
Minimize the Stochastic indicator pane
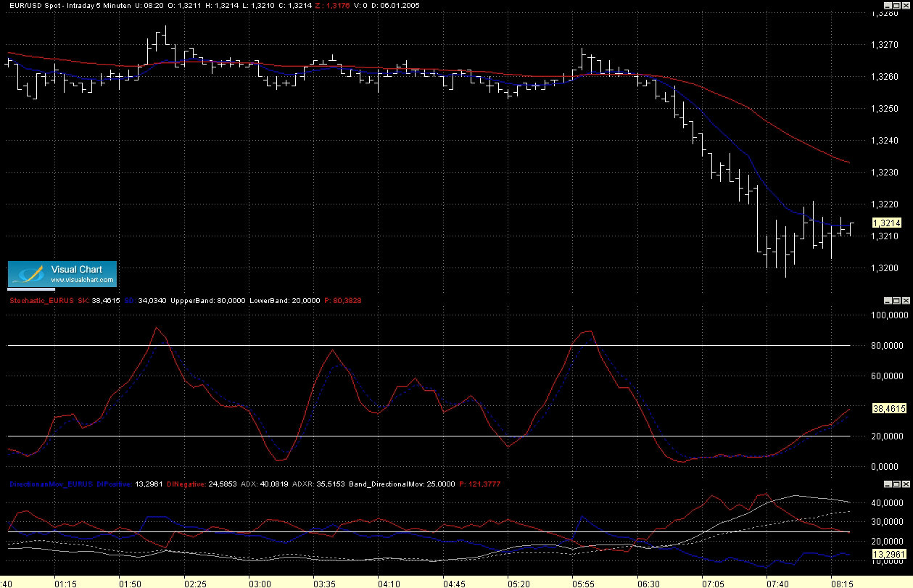(887, 300)
